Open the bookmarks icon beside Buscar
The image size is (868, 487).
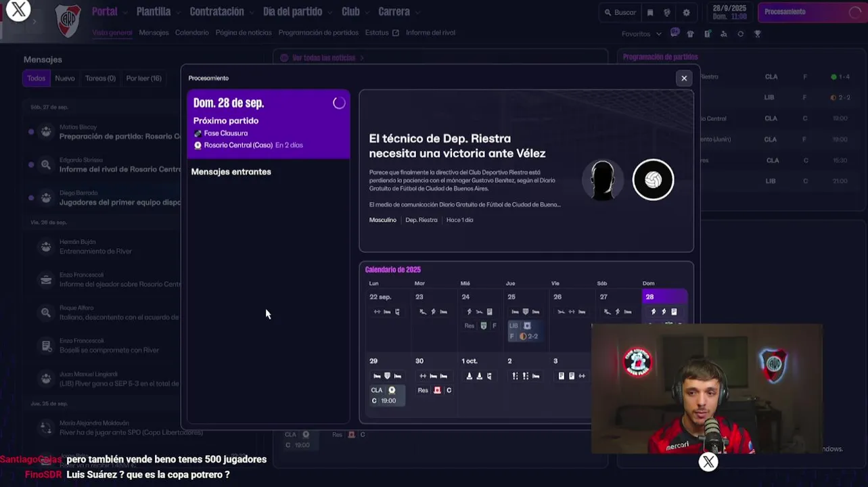coord(650,12)
